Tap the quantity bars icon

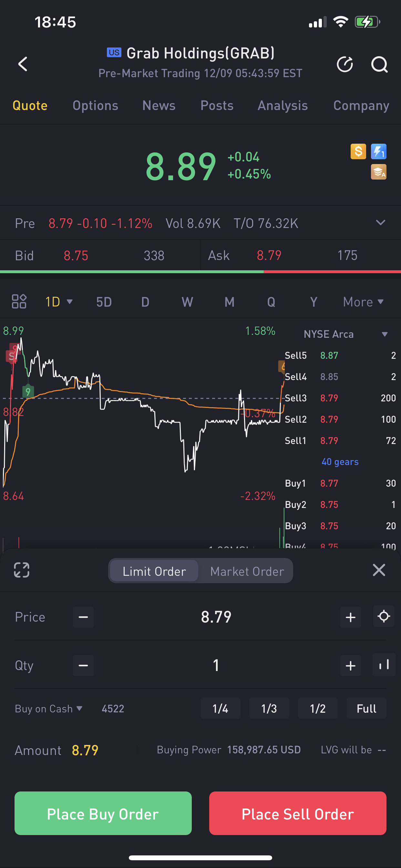[x=384, y=665]
